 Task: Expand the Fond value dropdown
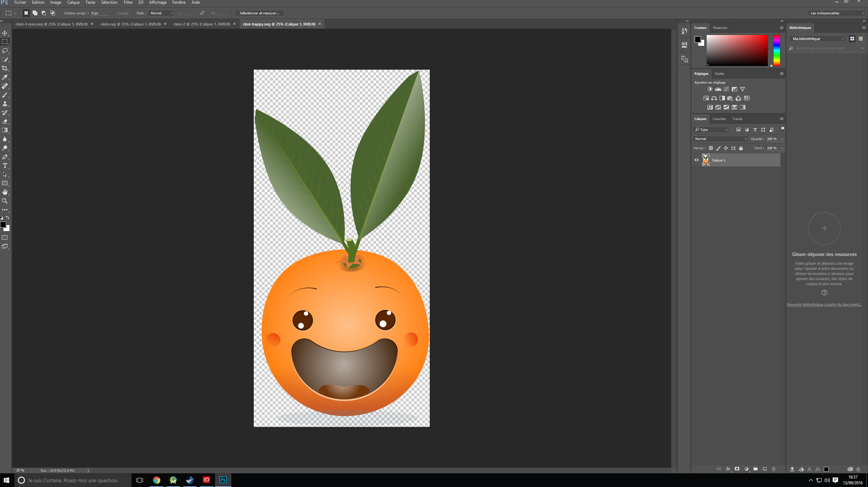[782, 148]
